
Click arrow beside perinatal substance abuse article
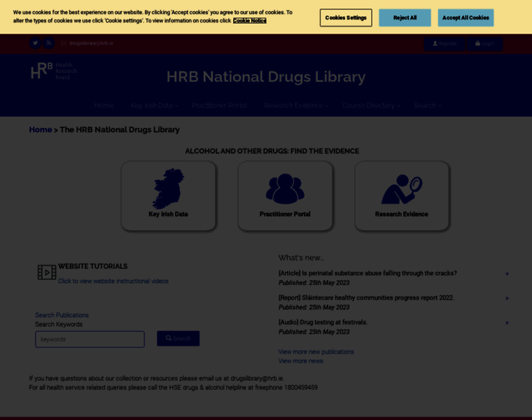click(x=507, y=274)
